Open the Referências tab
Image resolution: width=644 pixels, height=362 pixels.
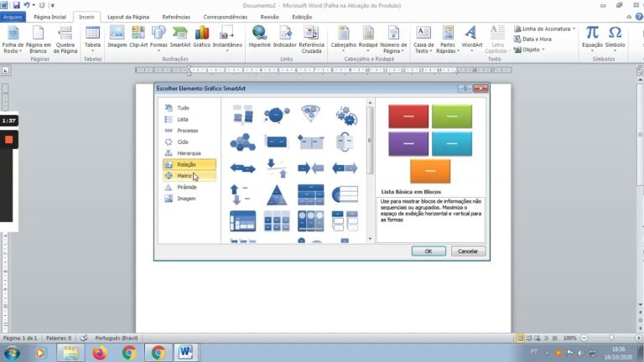click(x=176, y=17)
